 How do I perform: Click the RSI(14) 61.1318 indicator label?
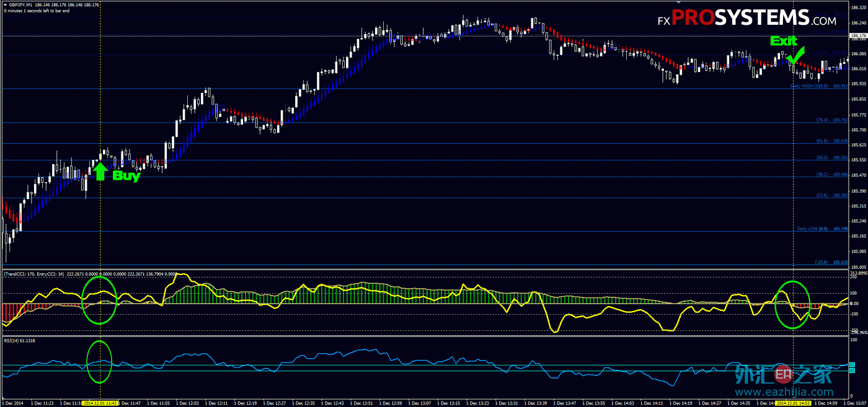(21, 340)
